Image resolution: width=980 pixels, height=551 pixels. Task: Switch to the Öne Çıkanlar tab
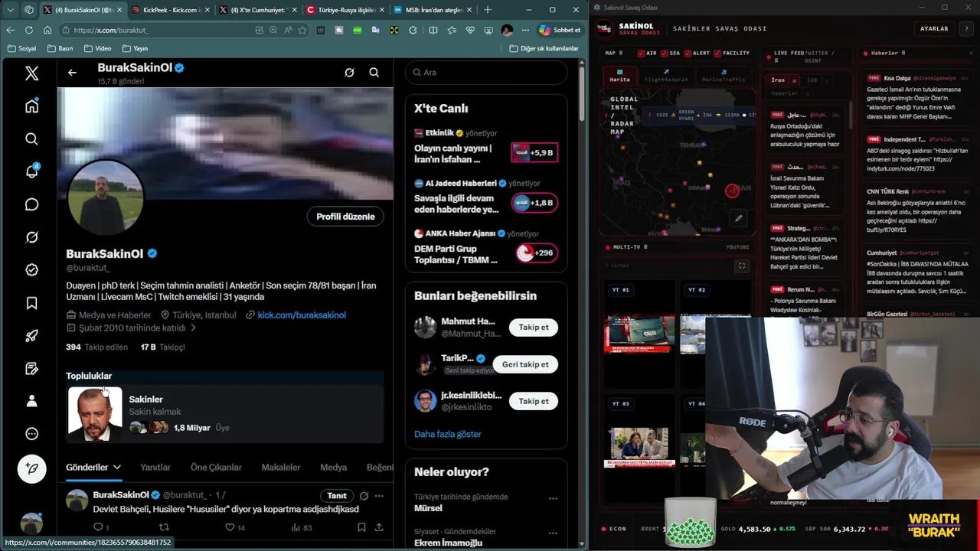point(216,467)
